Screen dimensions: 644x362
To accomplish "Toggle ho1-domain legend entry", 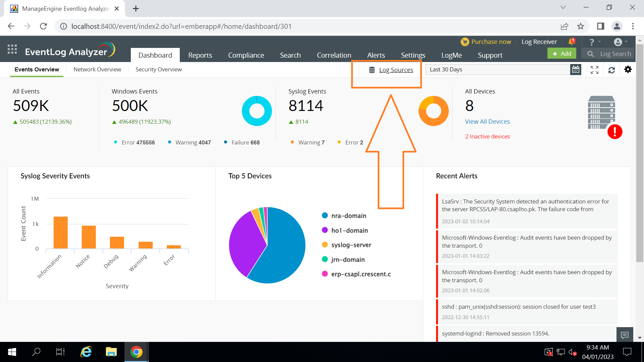I will [x=349, y=231].
